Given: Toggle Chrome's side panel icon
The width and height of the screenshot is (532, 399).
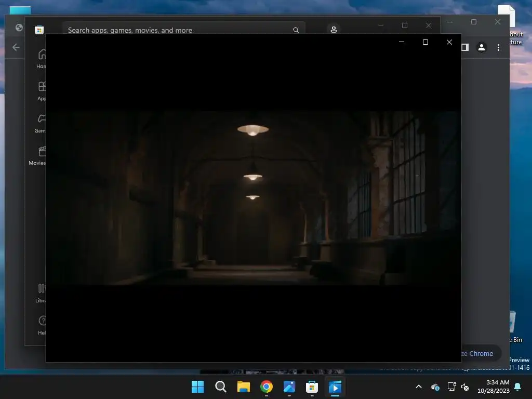Looking at the screenshot, I should point(465,47).
